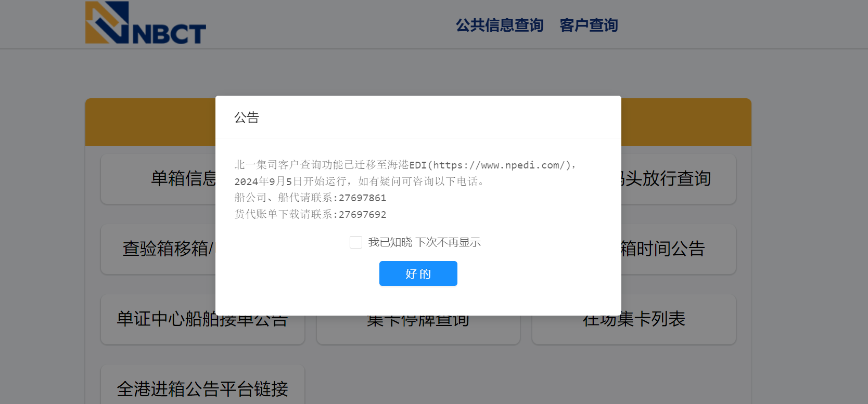The image size is (868, 404).
Task: Click the first announcement line starting 北一集司
Action: 321,165
